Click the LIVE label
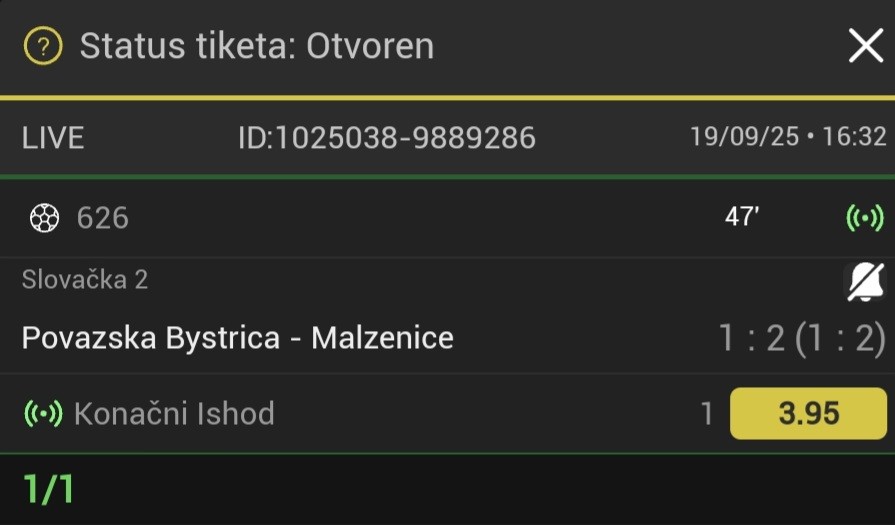Screen dimensions: 895x525 pyautogui.click(x=53, y=137)
